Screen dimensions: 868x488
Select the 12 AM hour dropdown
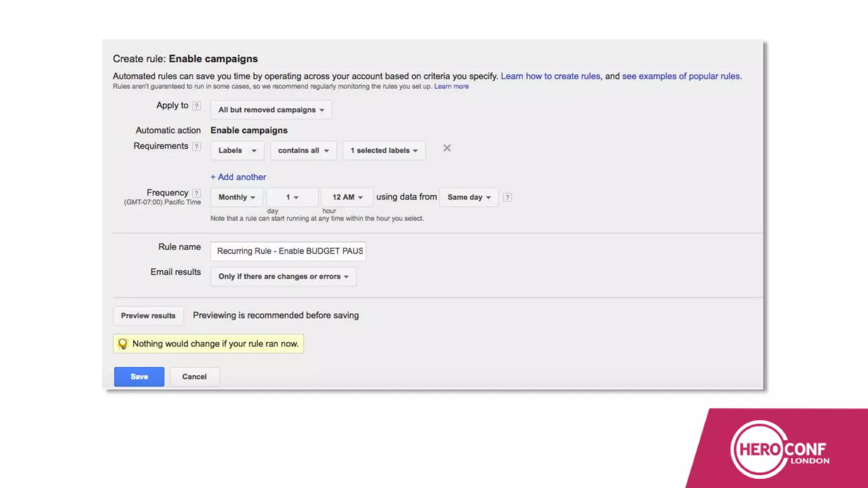coord(347,197)
